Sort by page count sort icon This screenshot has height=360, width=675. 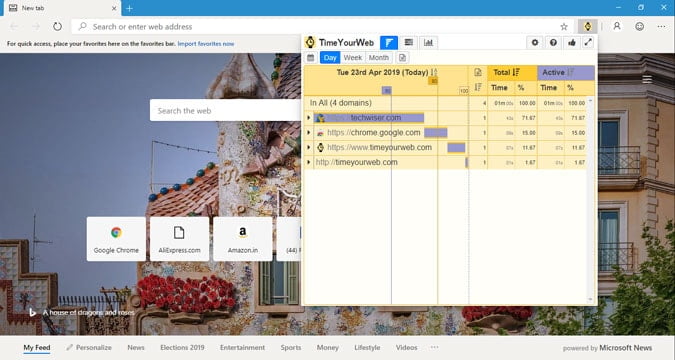(478, 87)
